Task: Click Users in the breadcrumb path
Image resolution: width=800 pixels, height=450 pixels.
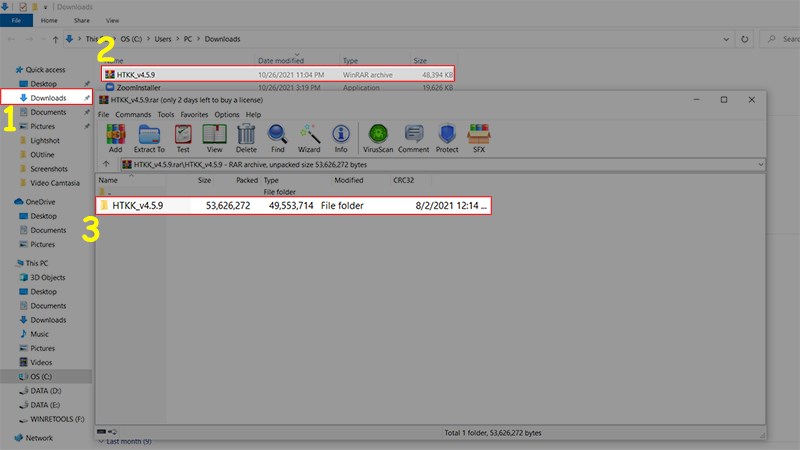Action: (x=163, y=39)
